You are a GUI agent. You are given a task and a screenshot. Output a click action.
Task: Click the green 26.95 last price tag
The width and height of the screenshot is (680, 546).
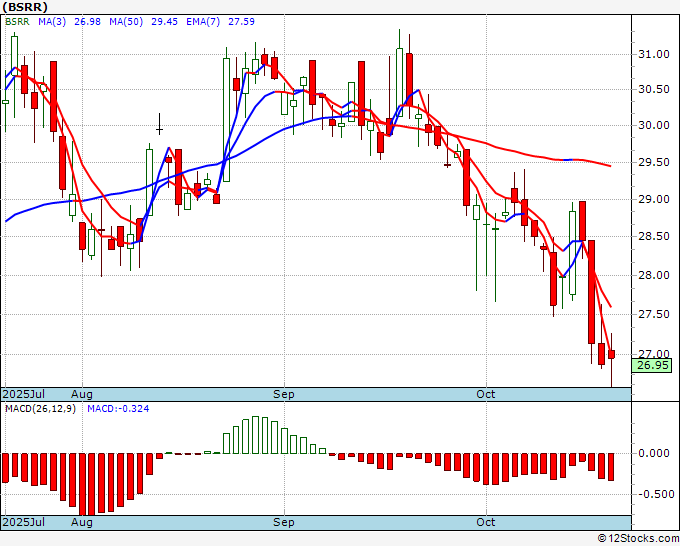[652, 365]
